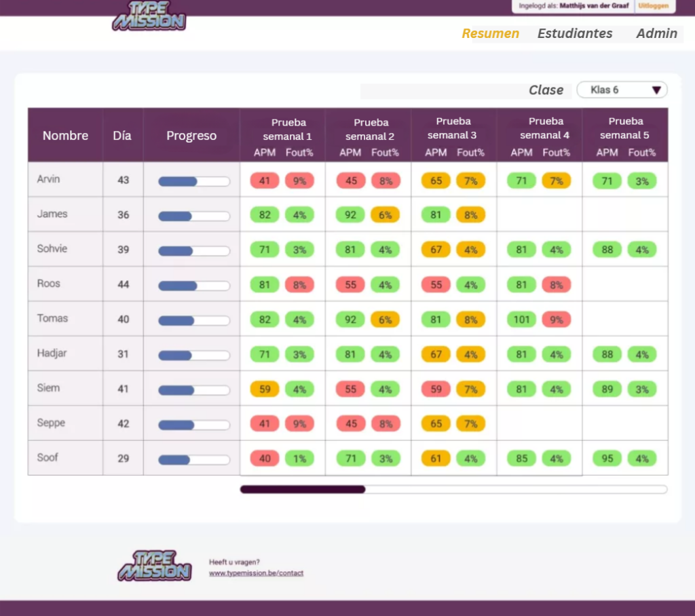Switch to the Estudiantes tab
The height and width of the screenshot is (616, 695).
click(574, 33)
